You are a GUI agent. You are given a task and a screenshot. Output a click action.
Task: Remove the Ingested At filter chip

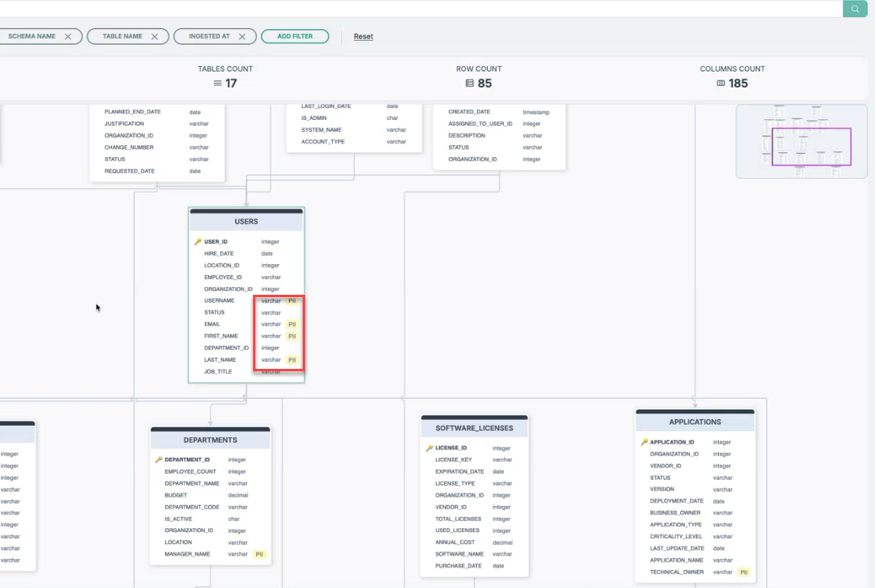pos(242,36)
